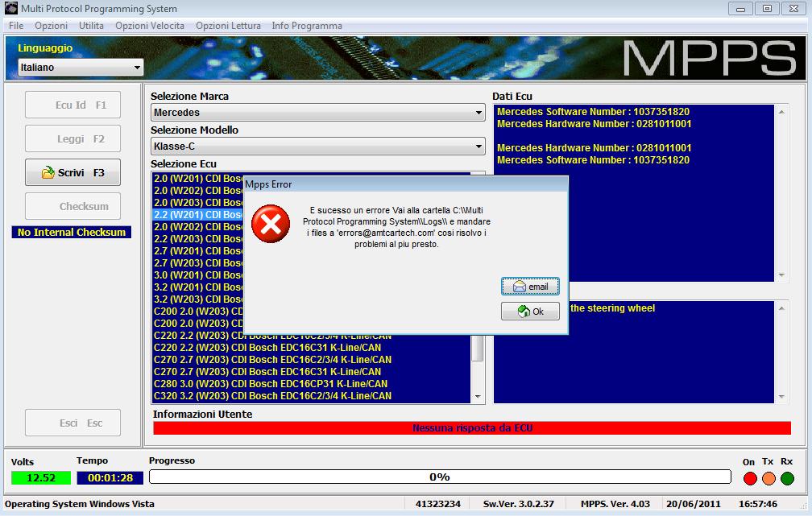
Task: Click the green Rx indicator light
Action: (787, 478)
